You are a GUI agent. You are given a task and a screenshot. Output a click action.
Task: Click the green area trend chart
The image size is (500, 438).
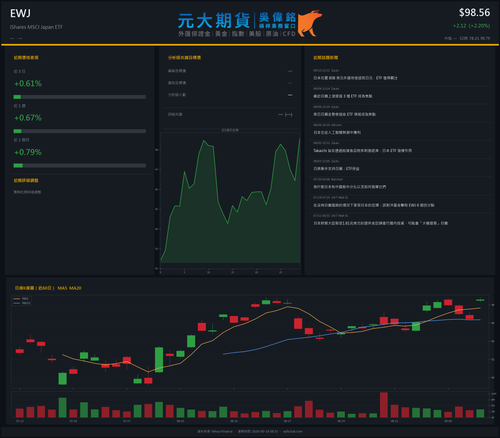pos(230,202)
